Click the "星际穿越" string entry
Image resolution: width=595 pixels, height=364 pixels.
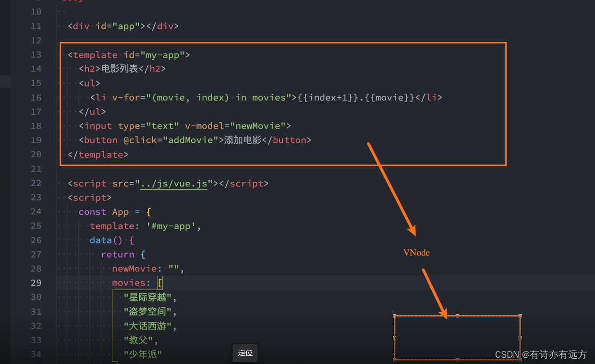(151, 297)
